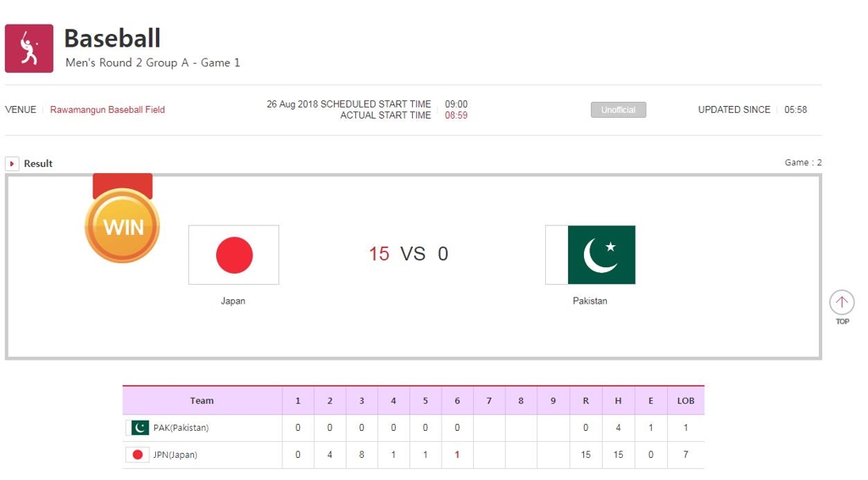Click Japan's red inning 6 score
The height and width of the screenshot is (480, 868).
[457, 455]
